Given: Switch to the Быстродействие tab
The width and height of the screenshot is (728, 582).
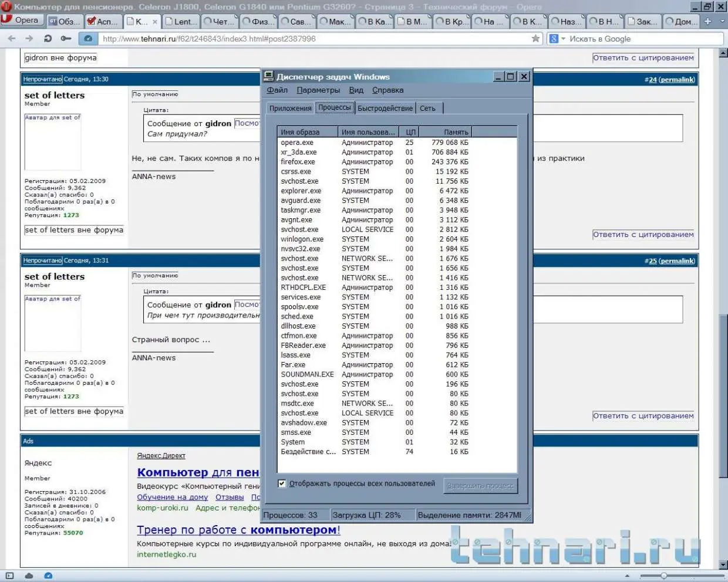Looking at the screenshot, I should pyautogui.click(x=385, y=109).
